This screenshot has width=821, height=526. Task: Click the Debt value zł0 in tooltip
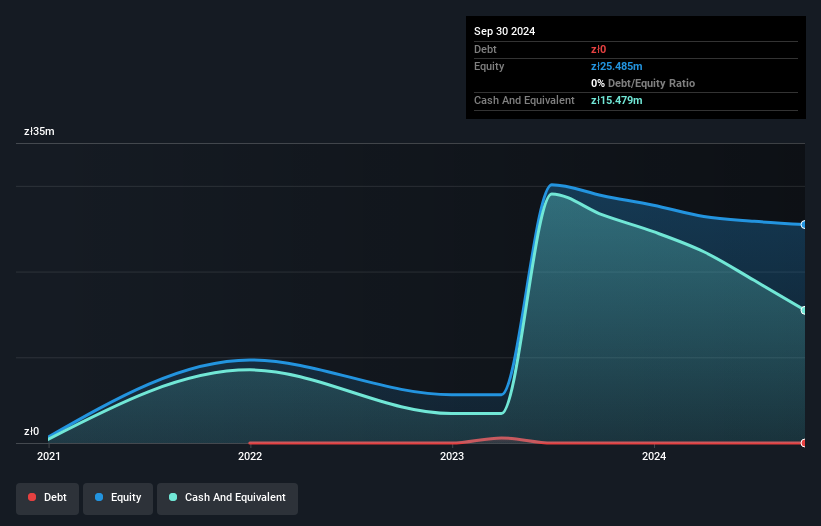(598, 49)
